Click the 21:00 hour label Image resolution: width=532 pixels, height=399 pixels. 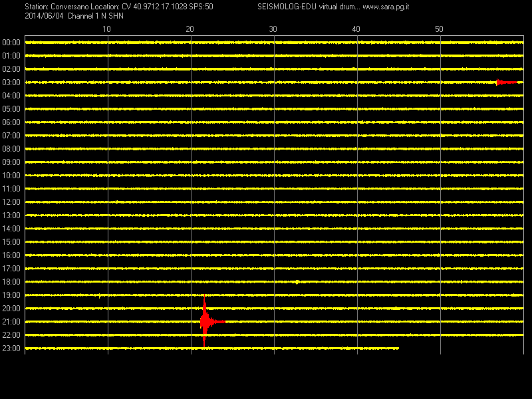coord(11,322)
